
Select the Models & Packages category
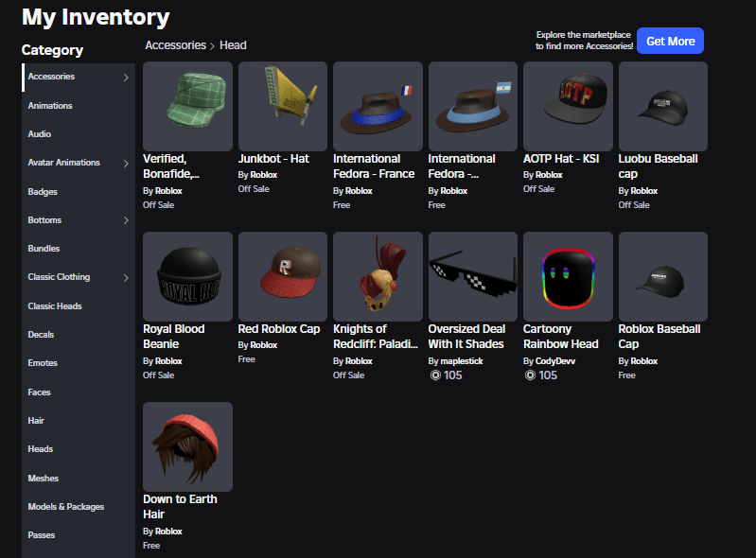(66, 506)
